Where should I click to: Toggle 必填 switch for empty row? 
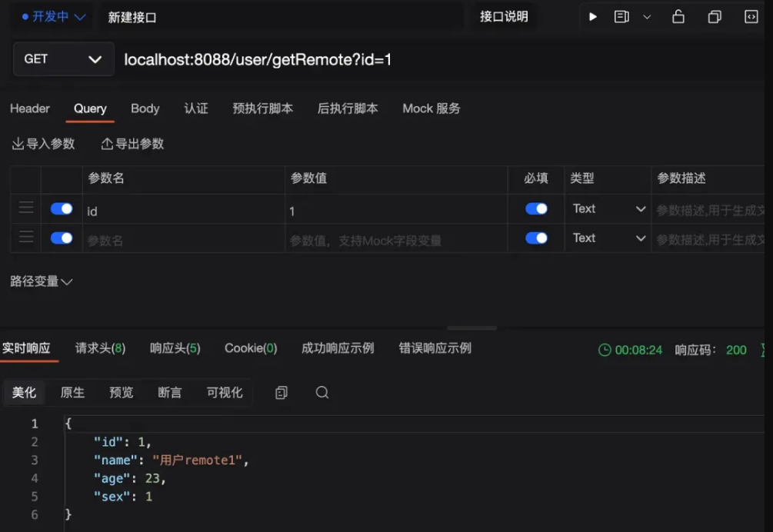pos(536,238)
